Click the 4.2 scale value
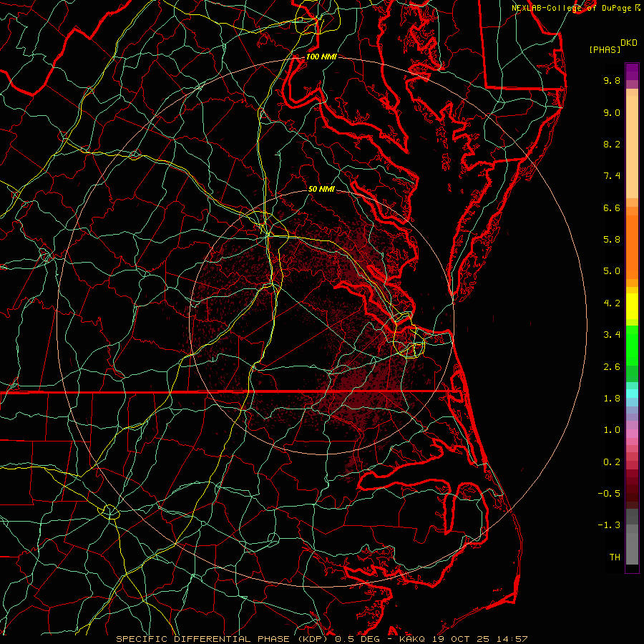The image size is (644, 644). (612, 303)
